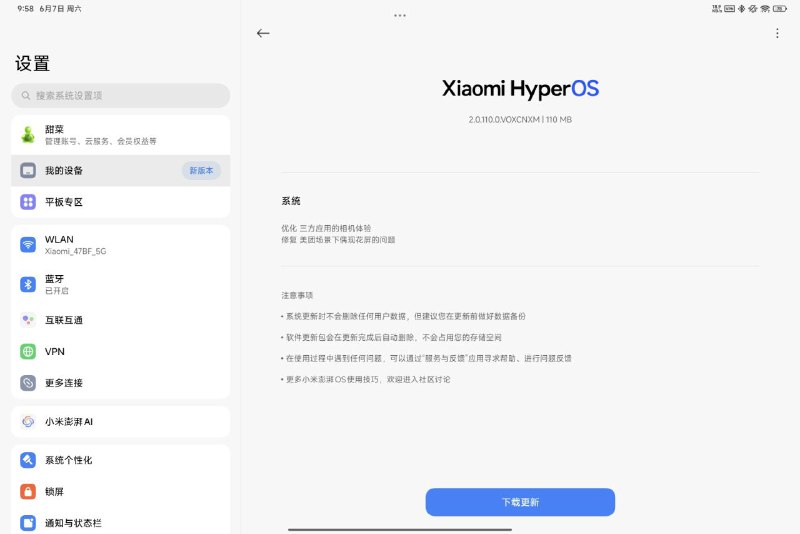Click the 已开启 Bluetooth status text
The height and width of the screenshot is (534, 800).
[57, 291]
